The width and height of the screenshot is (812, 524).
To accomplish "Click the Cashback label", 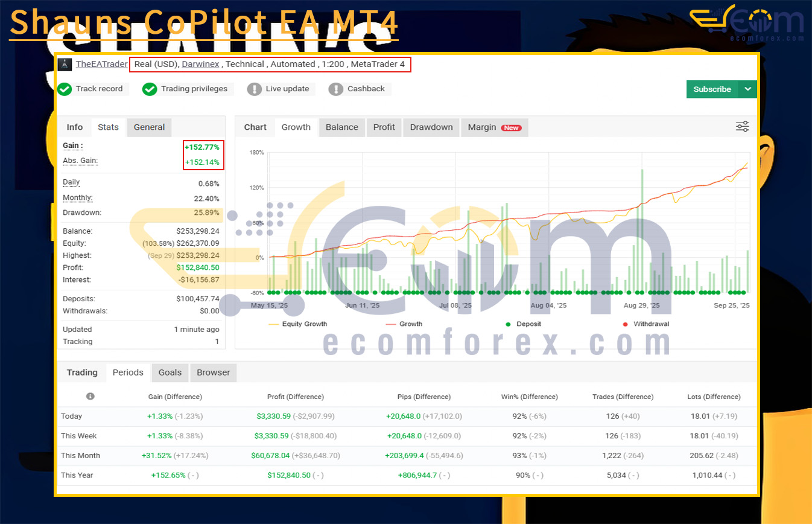I will click(x=366, y=89).
